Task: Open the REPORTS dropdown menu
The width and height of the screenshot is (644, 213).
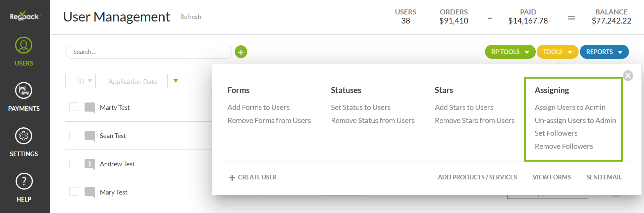Action: pos(604,52)
